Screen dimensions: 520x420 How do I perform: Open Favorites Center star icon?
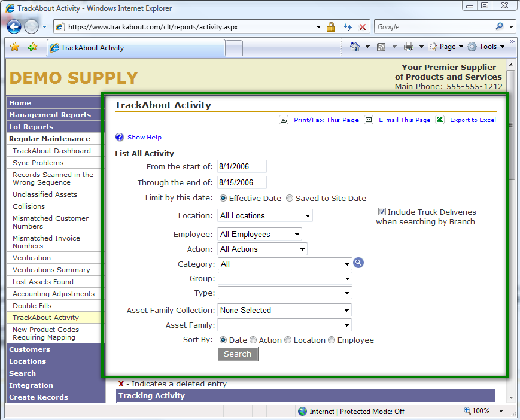tap(14, 47)
